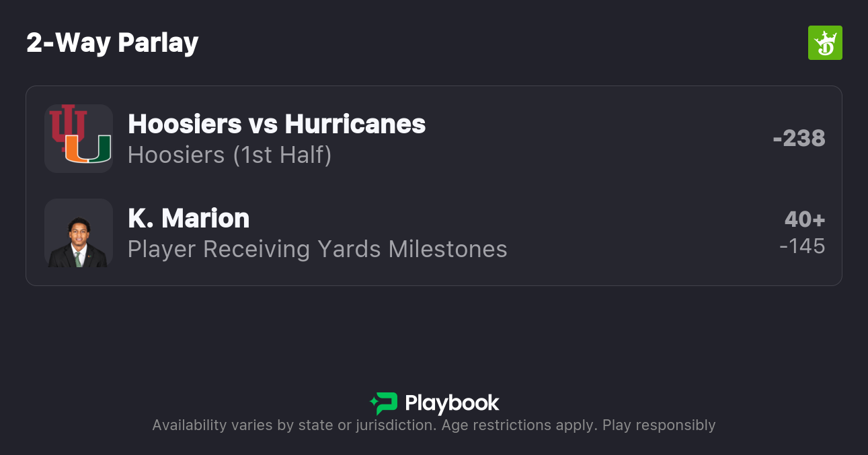Click the Miami Hurricanes U logo

[x=88, y=149]
